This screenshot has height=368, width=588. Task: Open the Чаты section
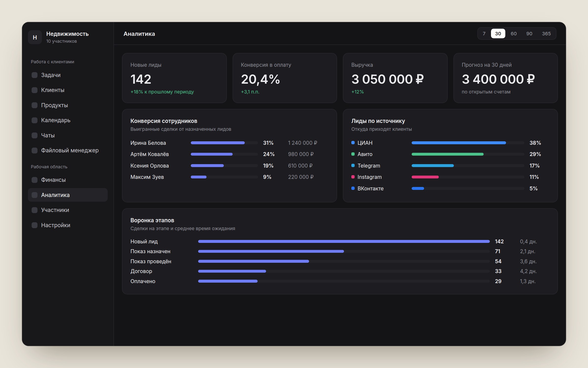68,135
